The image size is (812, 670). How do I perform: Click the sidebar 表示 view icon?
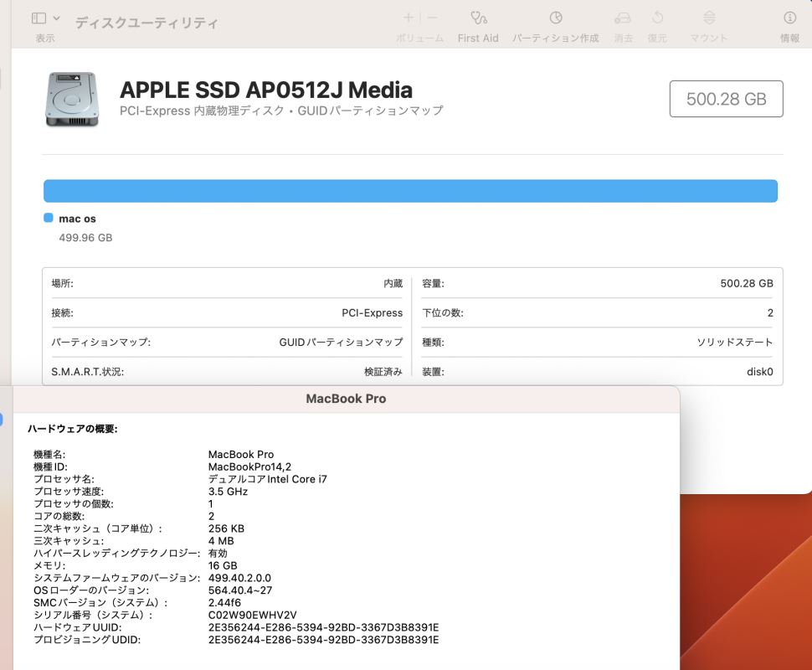coord(39,18)
